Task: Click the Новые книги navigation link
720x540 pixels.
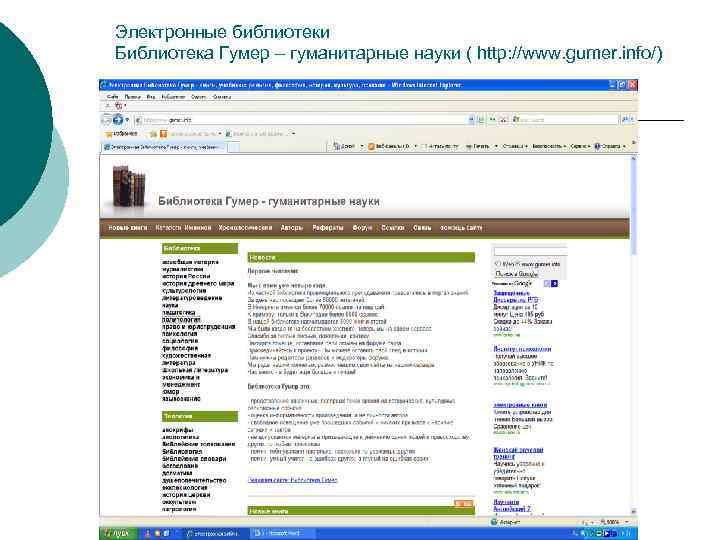Action: [128, 228]
